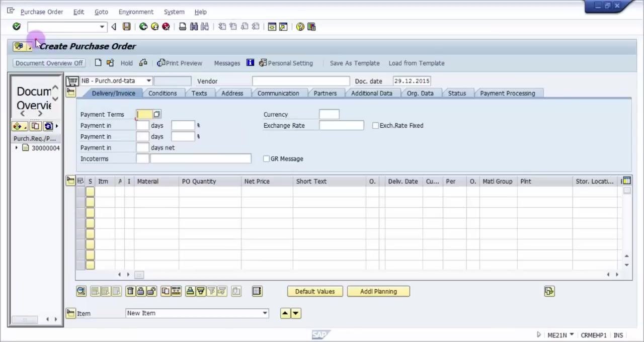Open the New Item dropdown
The height and width of the screenshot is (342, 644).
pos(265,313)
